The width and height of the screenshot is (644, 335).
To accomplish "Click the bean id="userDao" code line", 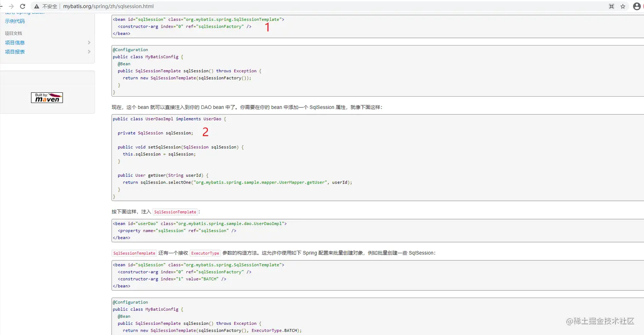I will 200,223.
